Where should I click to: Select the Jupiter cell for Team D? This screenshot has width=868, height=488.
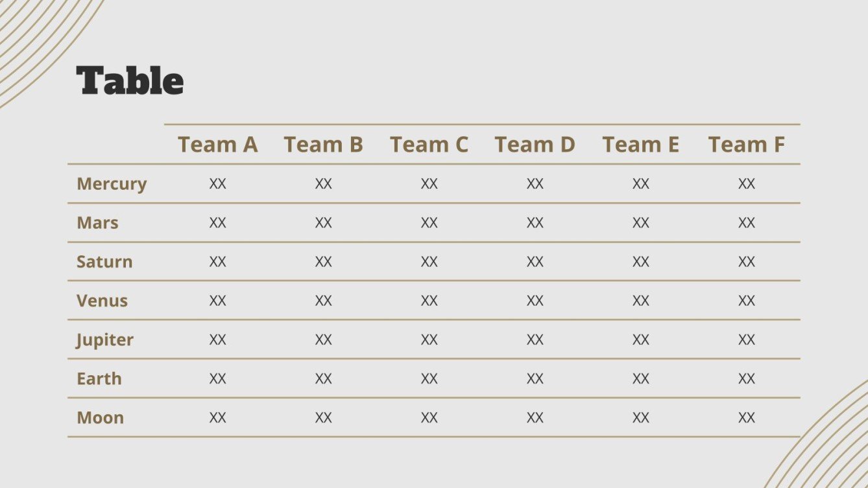point(535,340)
